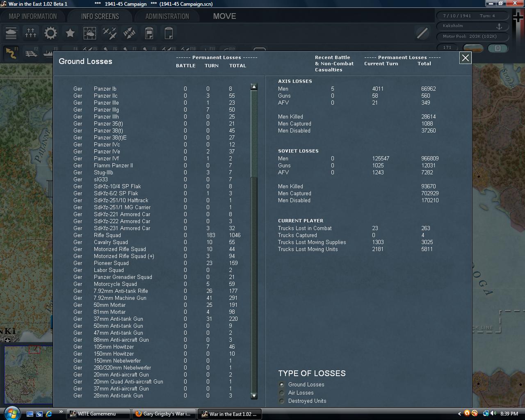
Task: Click the terrain indicator pill next to 171
Action: click(x=474, y=48)
